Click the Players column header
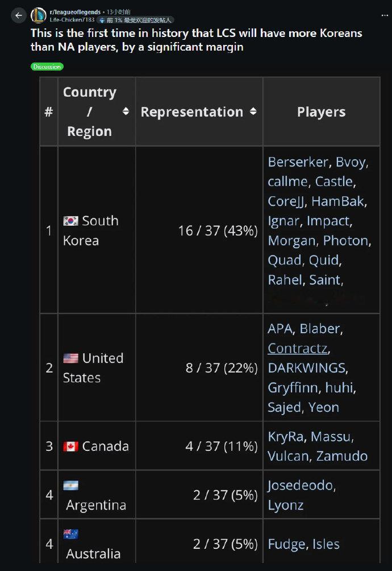 (321, 112)
